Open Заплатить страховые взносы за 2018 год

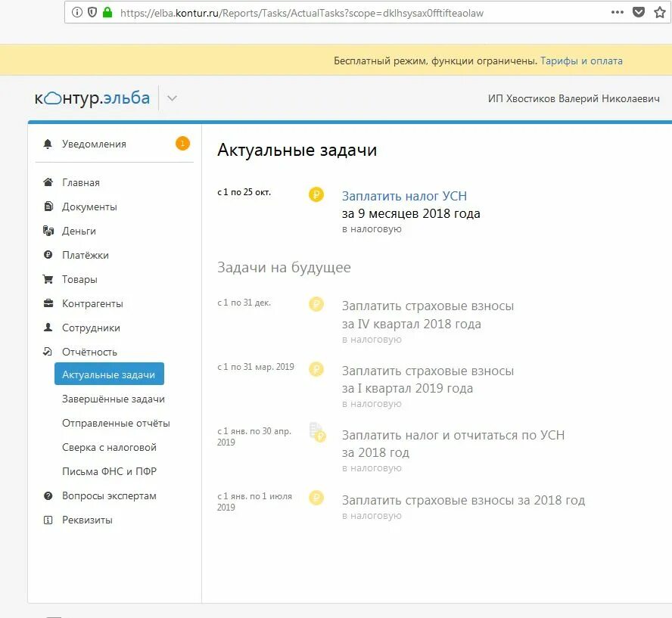(x=463, y=500)
